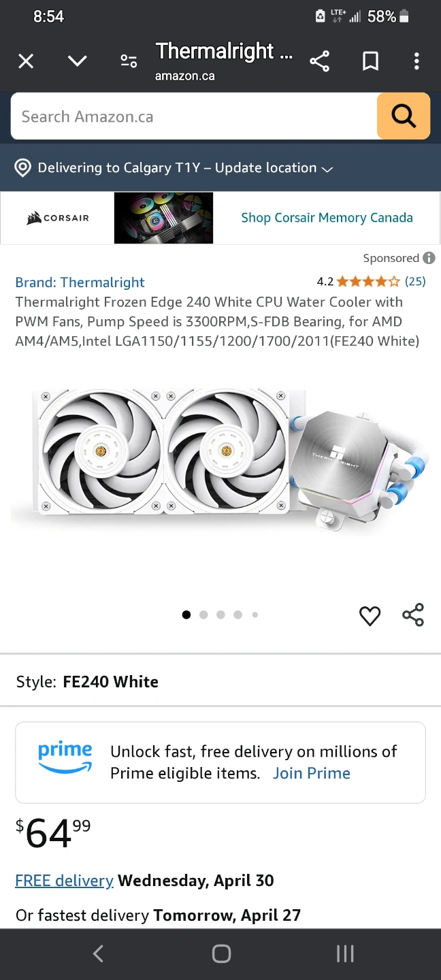This screenshot has width=441, height=980.
Task: Open the three-dot browser menu
Action: 416,62
